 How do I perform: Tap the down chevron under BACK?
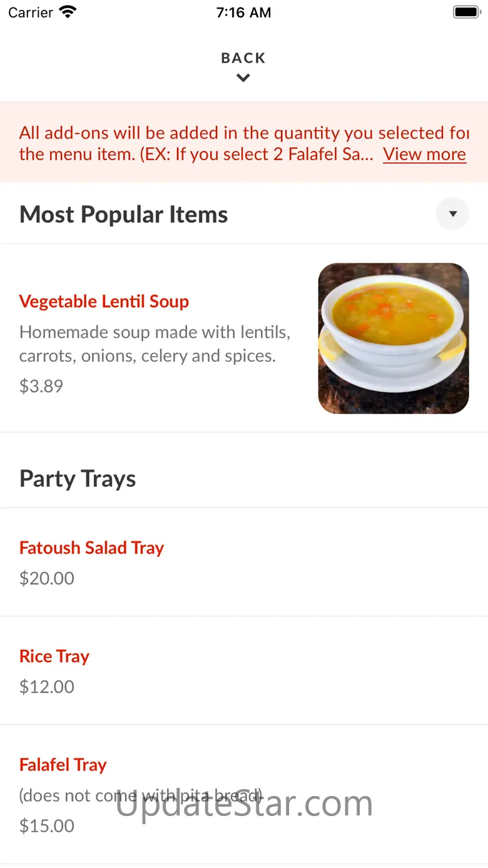[243, 78]
